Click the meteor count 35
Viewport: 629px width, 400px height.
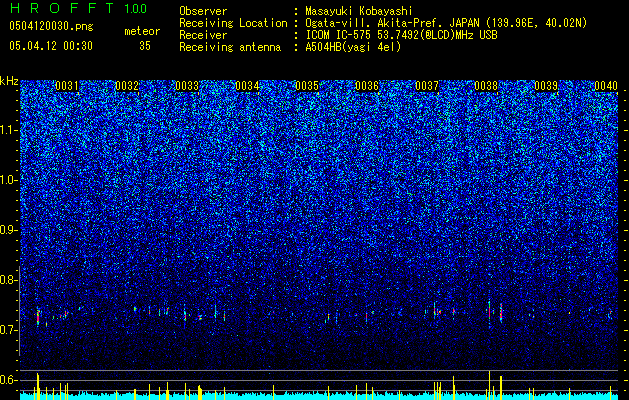[145, 46]
